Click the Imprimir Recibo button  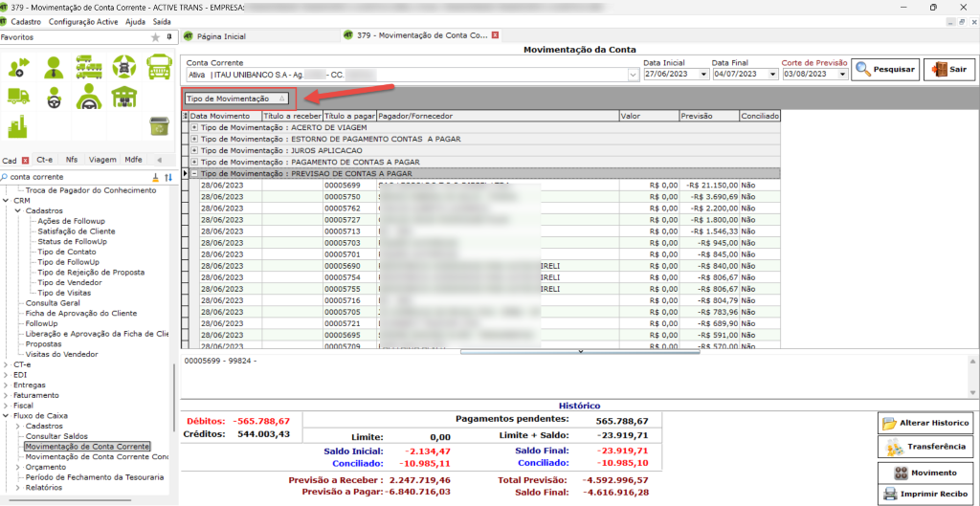click(925, 495)
